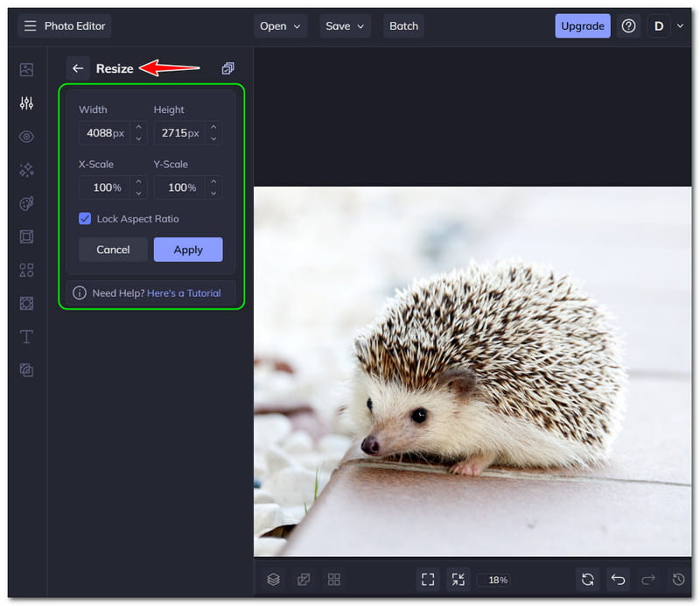Decrease Y-Scale using the down stepper arrow
This screenshot has height=606, width=700.
point(213,193)
